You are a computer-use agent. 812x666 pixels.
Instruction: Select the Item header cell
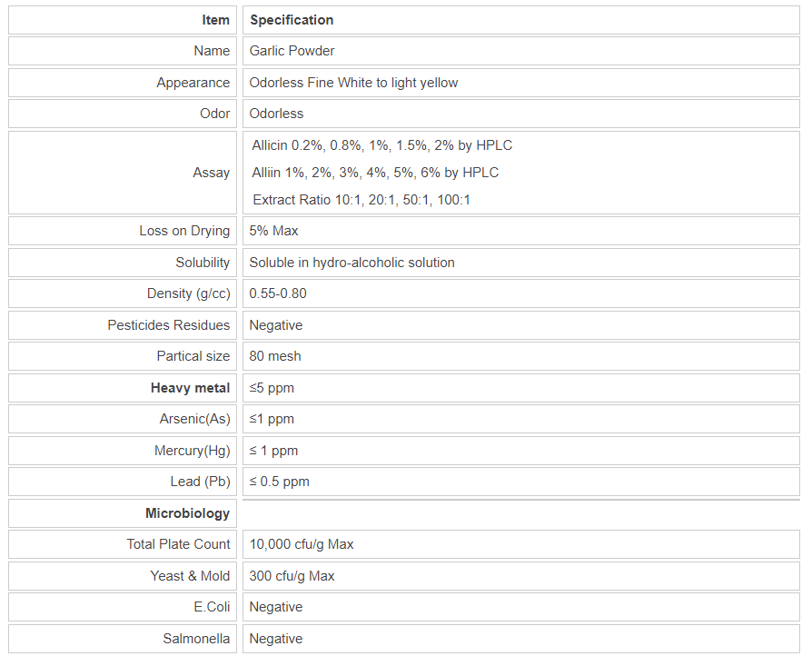click(x=215, y=20)
